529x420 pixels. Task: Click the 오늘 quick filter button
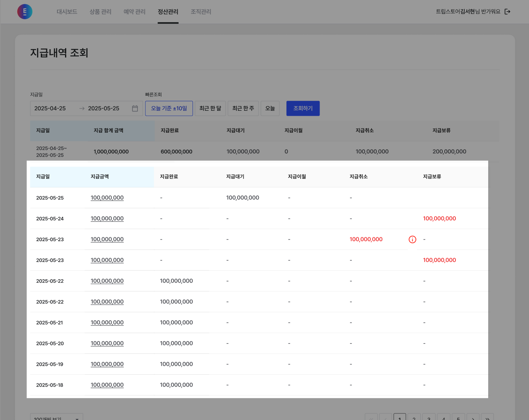(x=270, y=108)
